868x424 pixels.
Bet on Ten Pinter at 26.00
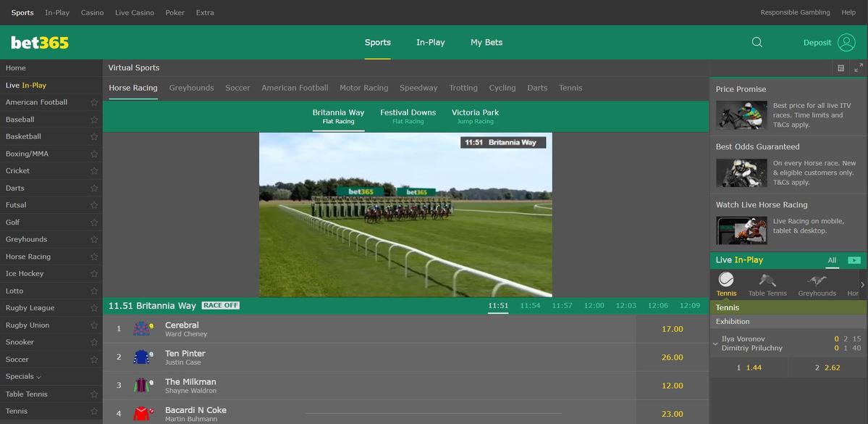pos(672,357)
